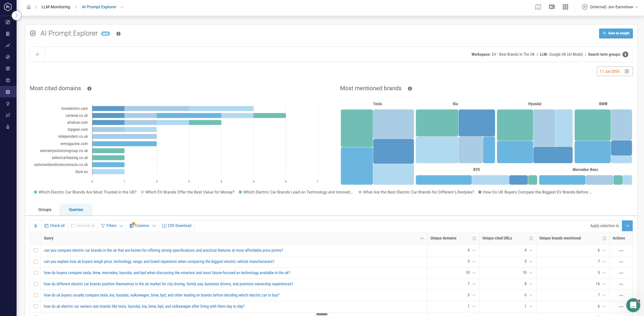Open the Columns dropdown
The image size is (644, 316).
(x=143, y=226)
